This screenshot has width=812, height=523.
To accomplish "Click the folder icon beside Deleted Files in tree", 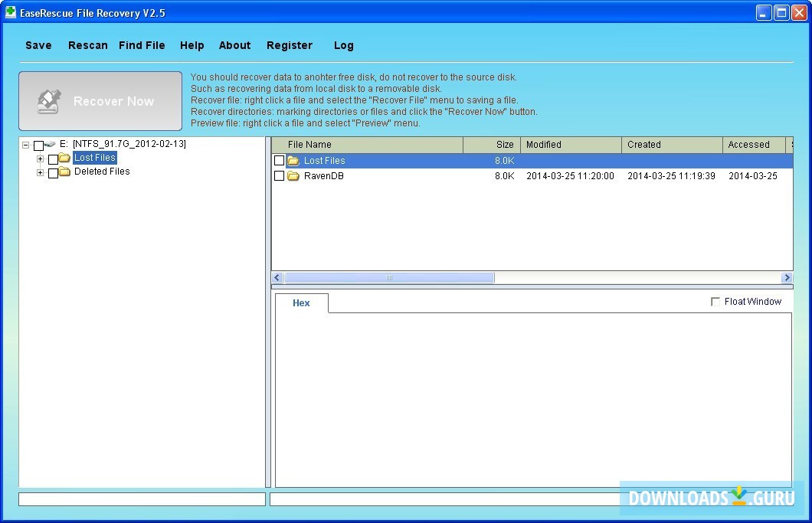I will [x=64, y=172].
